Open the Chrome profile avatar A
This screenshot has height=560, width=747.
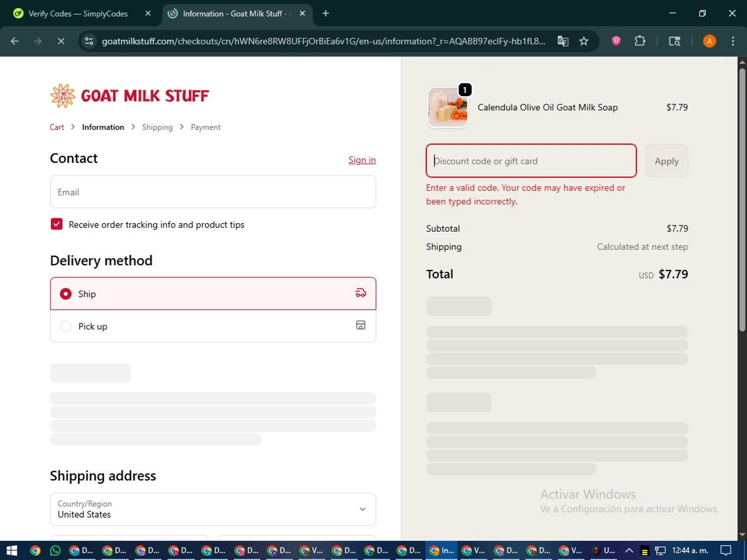click(709, 41)
